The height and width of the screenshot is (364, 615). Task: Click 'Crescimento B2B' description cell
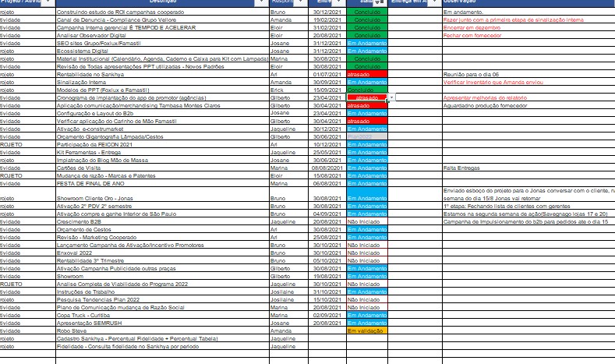pos(162,221)
